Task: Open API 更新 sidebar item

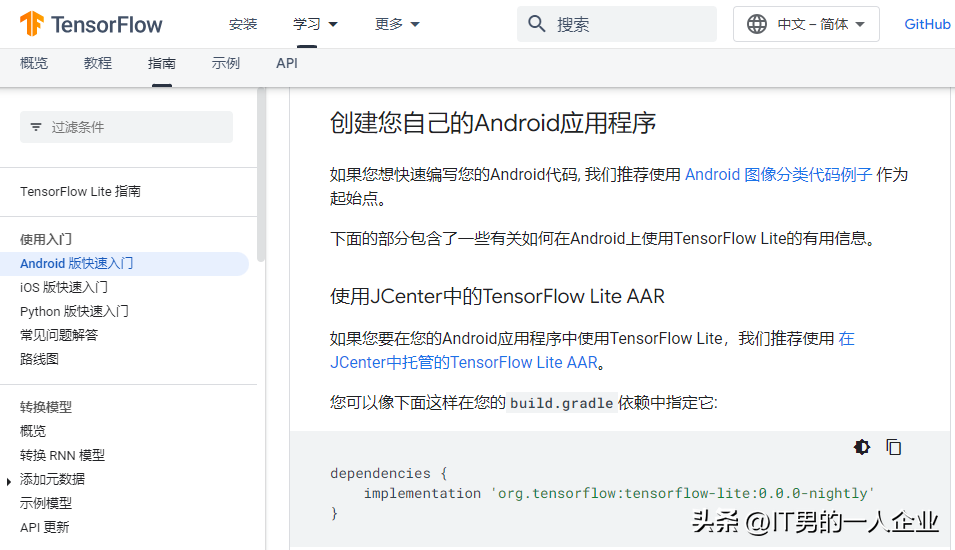Action: click(x=44, y=527)
